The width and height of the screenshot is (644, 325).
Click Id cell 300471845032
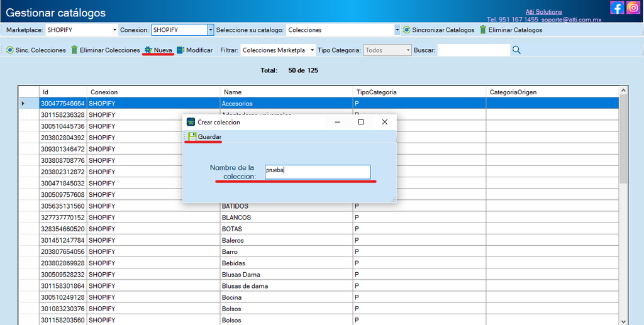[x=63, y=183]
